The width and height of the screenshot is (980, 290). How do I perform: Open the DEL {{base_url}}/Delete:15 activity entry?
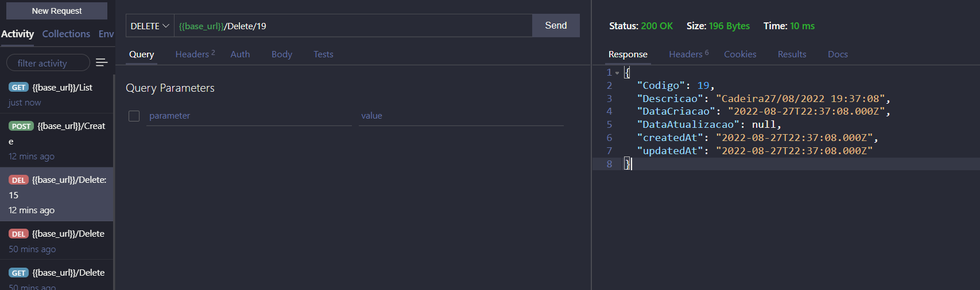point(57,194)
